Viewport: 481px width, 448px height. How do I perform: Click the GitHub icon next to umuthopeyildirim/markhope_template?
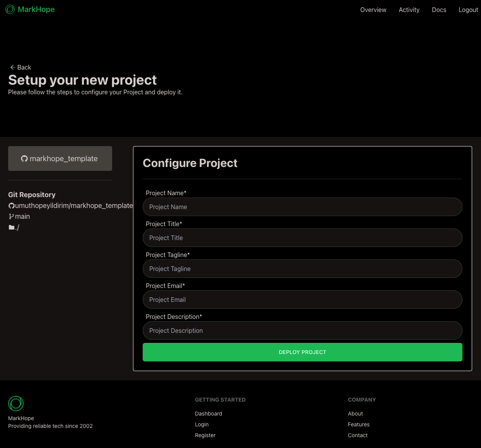click(x=12, y=206)
